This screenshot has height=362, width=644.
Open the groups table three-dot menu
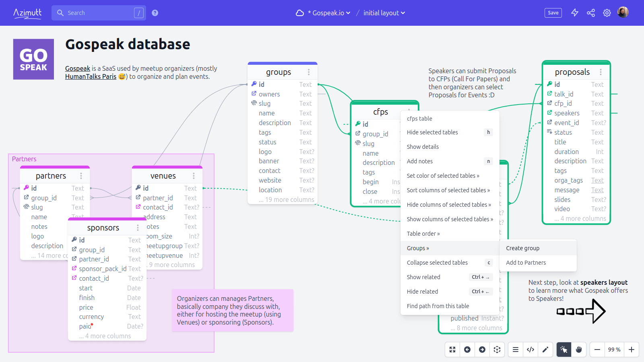[x=309, y=72]
